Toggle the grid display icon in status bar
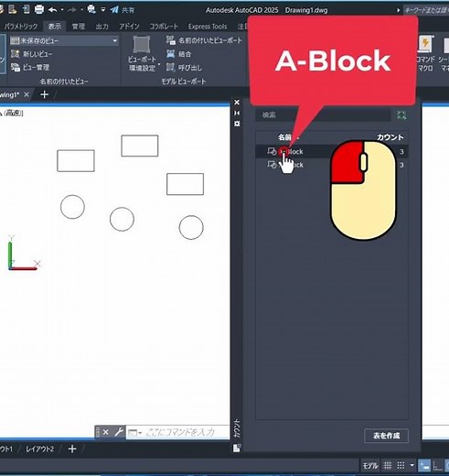This screenshot has height=476, width=449. point(388,465)
